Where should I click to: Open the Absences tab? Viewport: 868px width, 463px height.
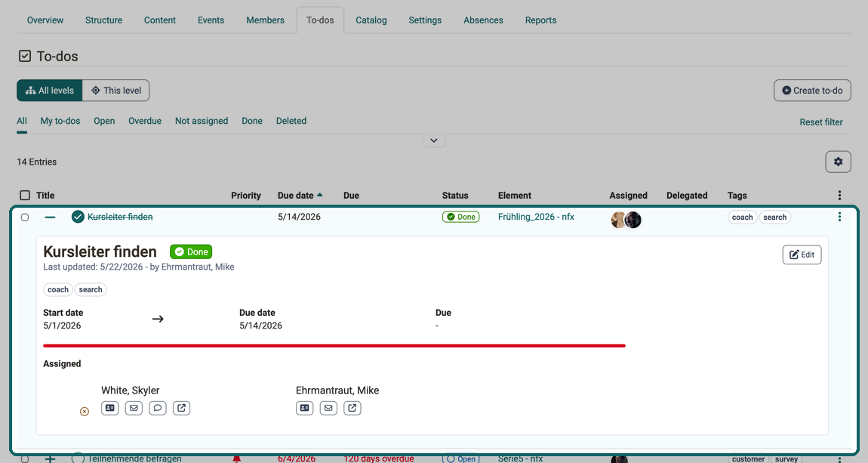click(483, 20)
